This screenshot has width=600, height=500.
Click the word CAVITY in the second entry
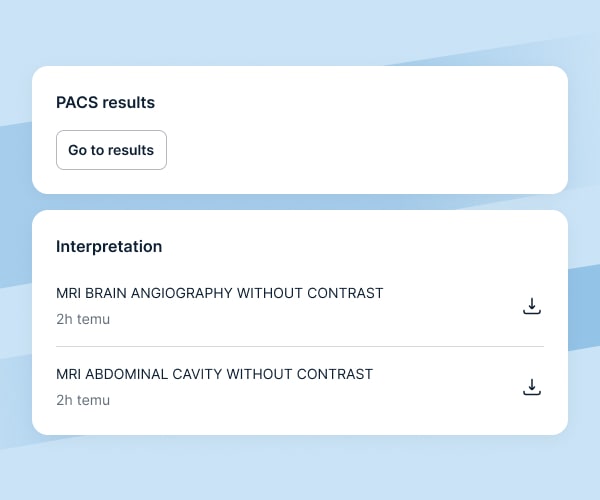[x=197, y=375]
